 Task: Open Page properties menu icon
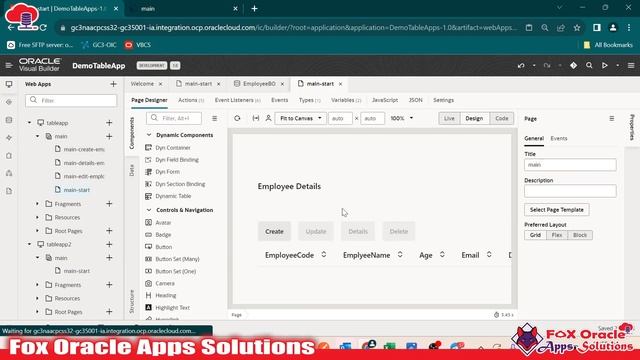click(x=611, y=118)
